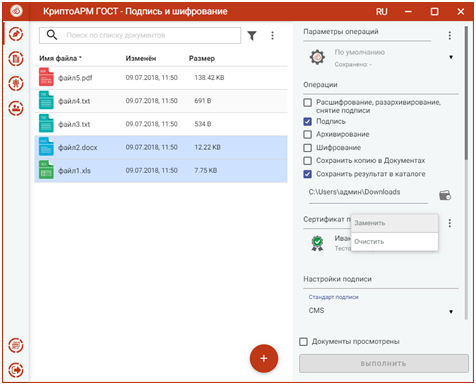Check Документы просмотрены box
The height and width of the screenshot is (385, 476).
click(x=303, y=342)
